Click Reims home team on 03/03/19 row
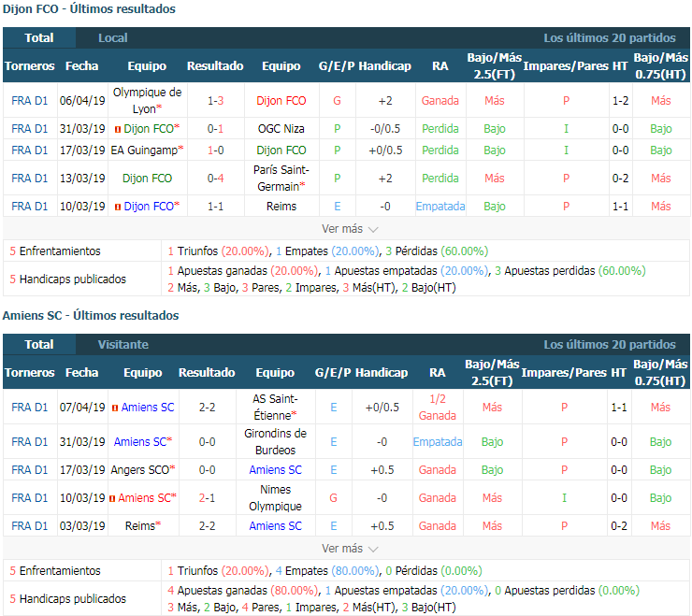The width and height of the screenshot is (692, 616). tap(140, 526)
